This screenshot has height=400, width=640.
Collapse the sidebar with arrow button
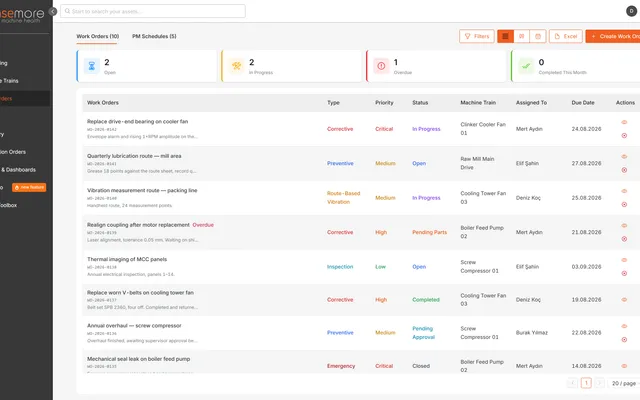[53, 11]
